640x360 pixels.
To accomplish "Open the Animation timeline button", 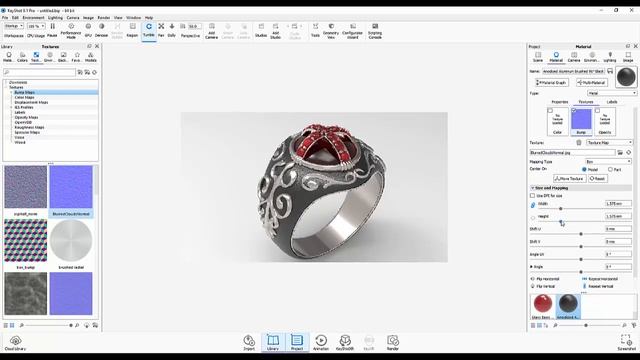I will pos(321,343).
